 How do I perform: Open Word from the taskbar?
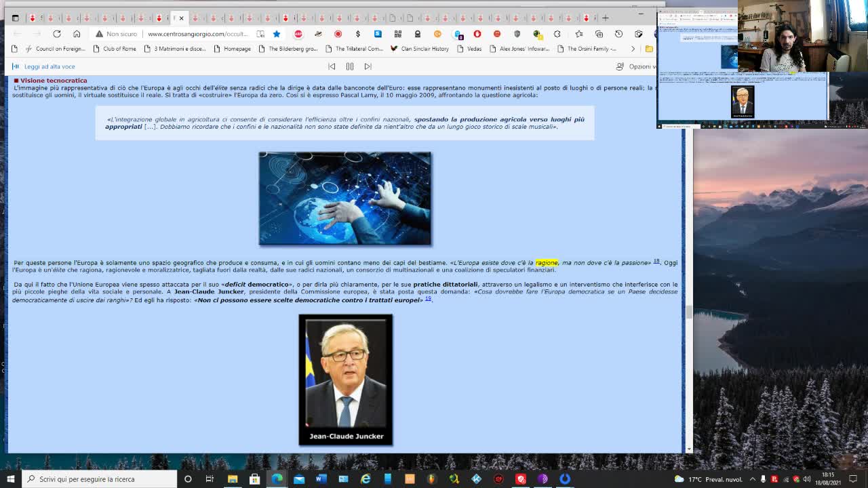coord(321,479)
